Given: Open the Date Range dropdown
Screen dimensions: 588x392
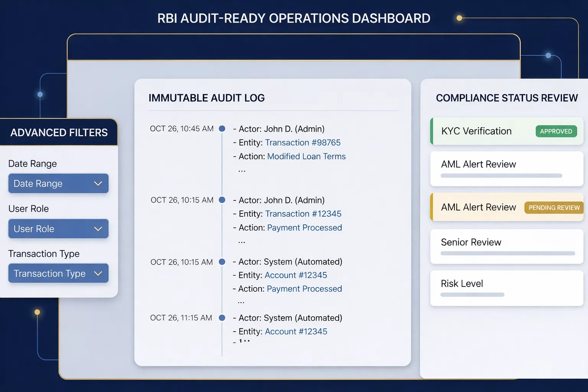Looking at the screenshot, I should coord(58,183).
